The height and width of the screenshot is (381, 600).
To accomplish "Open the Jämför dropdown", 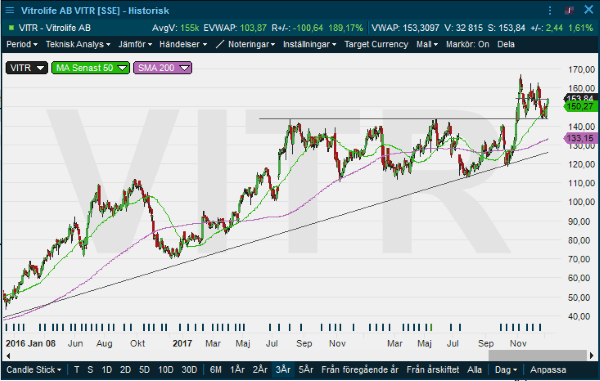I will pyautogui.click(x=135, y=44).
